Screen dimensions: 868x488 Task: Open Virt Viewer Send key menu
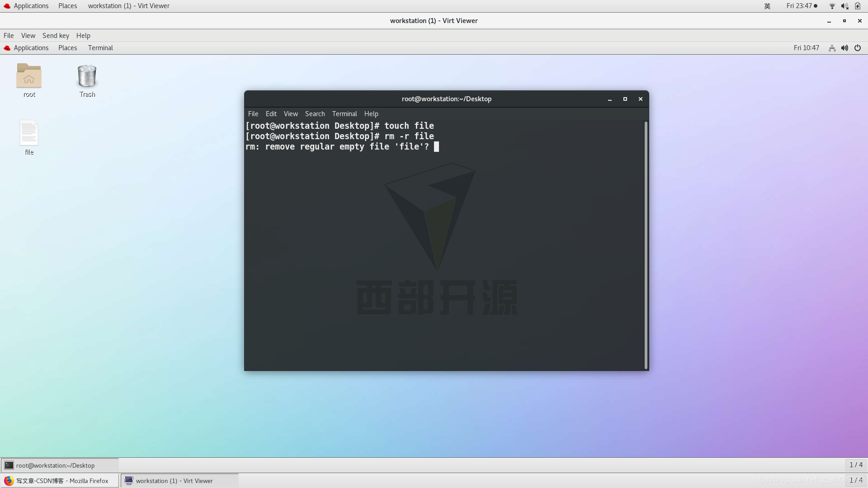[x=56, y=36]
